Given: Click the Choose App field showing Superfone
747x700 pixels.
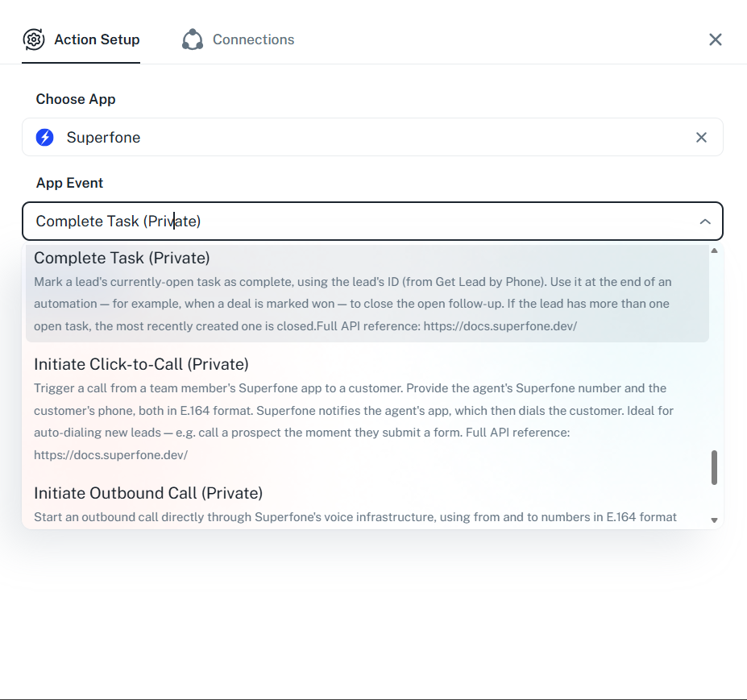Looking at the screenshot, I should point(372,137).
